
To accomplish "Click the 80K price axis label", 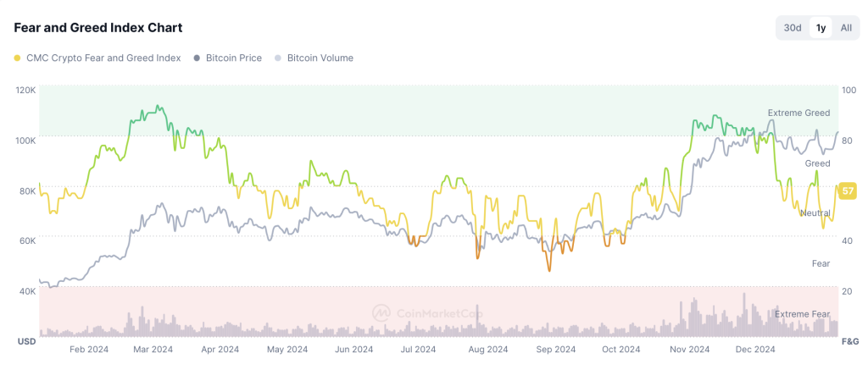I will click(27, 191).
